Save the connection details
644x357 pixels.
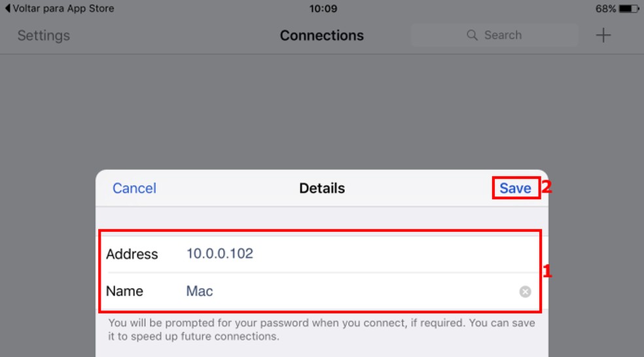click(515, 189)
